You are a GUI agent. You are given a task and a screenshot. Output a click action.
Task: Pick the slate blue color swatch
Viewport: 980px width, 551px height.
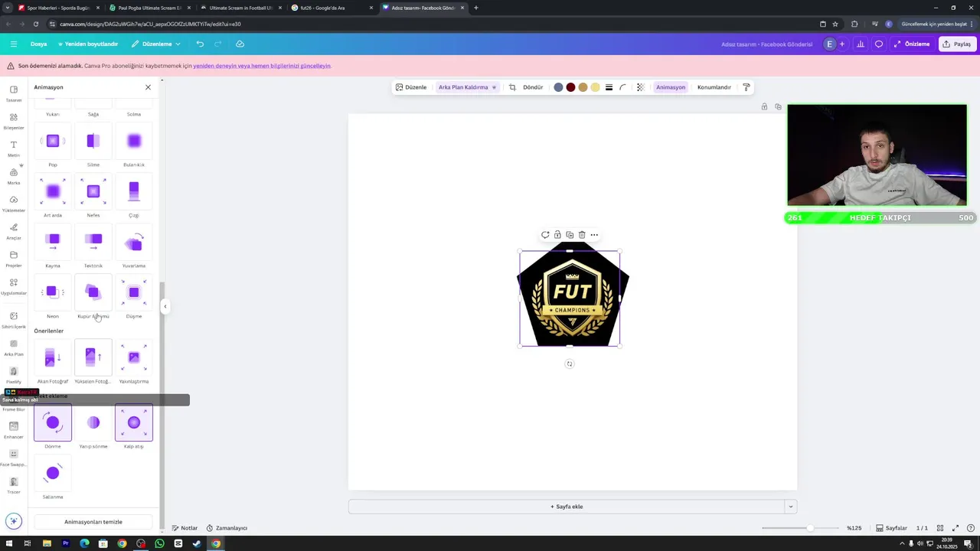558,87
